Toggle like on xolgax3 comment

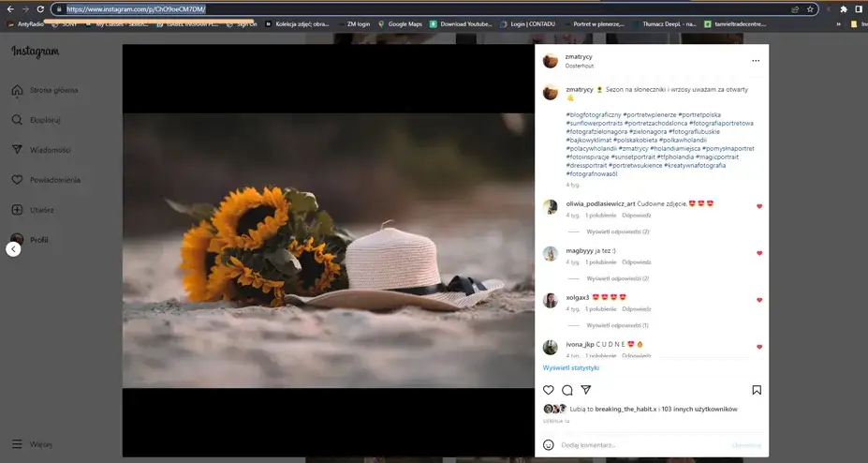point(759,300)
